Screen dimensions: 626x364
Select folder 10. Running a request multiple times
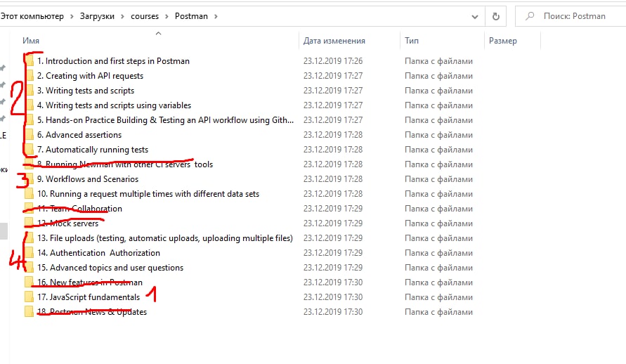click(148, 194)
